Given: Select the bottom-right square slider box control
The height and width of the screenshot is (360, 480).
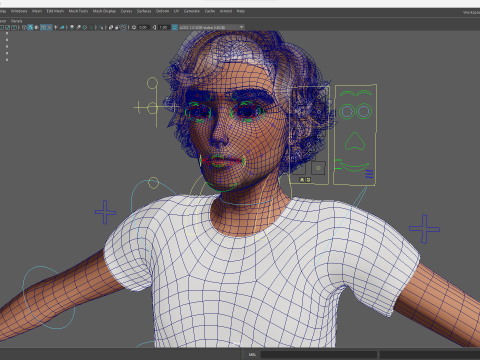Looking at the screenshot, I should click(x=318, y=168).
